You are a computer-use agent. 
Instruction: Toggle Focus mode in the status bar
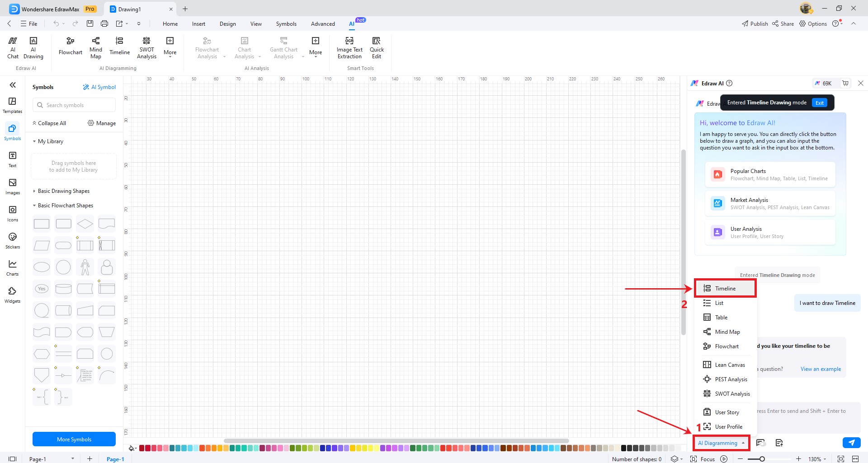pyautogui.click(x=703, y=459)
